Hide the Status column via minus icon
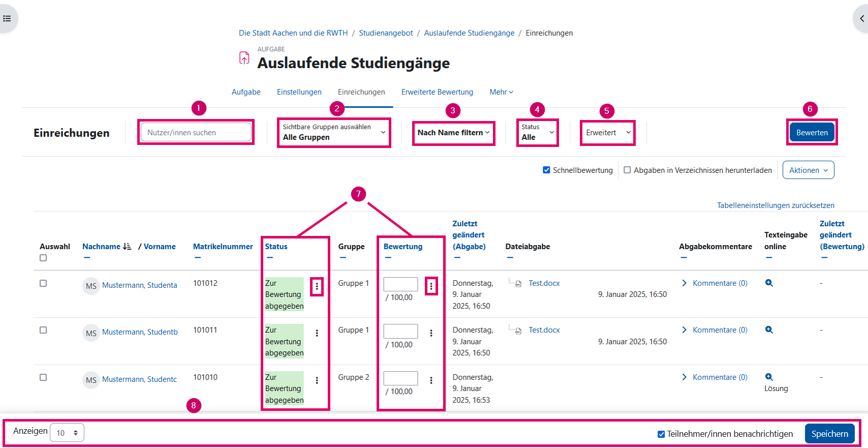868x448 pixels. [x=270, y=257]
